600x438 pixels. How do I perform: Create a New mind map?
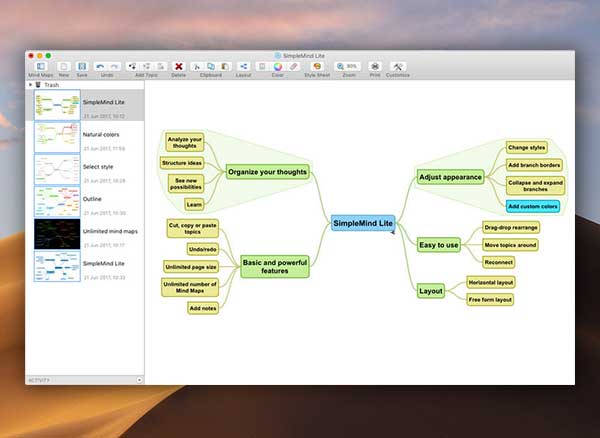(64, 67)
